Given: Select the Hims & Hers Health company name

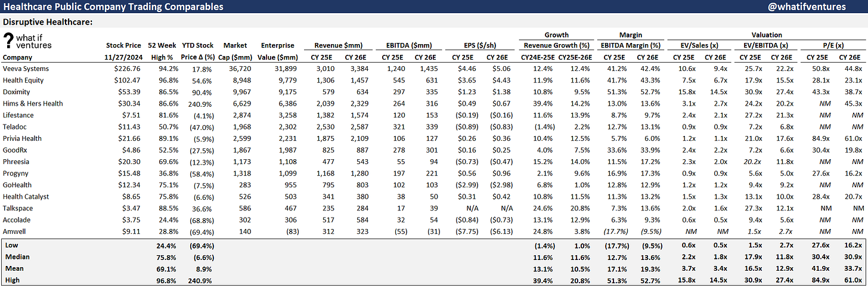Looking at the screenshot, I should pyautogui.click(x=33, y=104).
